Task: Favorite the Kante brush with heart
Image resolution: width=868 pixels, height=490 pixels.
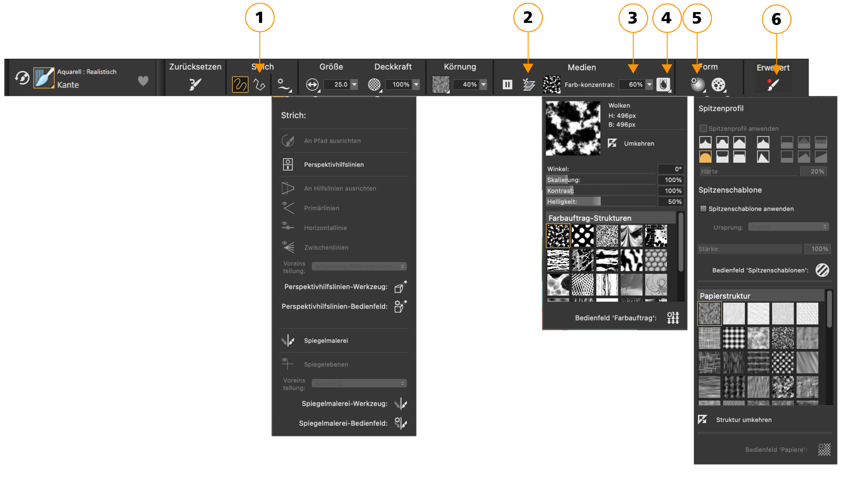Action: 143,81
